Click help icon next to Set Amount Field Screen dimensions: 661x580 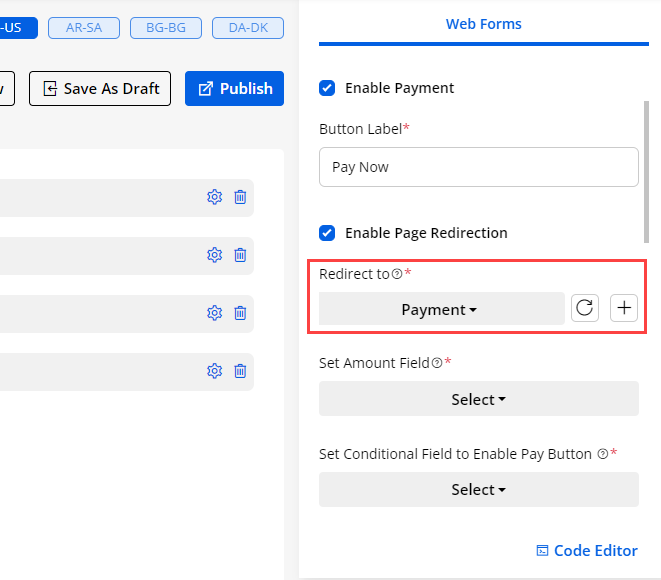[x=437, y=363]
